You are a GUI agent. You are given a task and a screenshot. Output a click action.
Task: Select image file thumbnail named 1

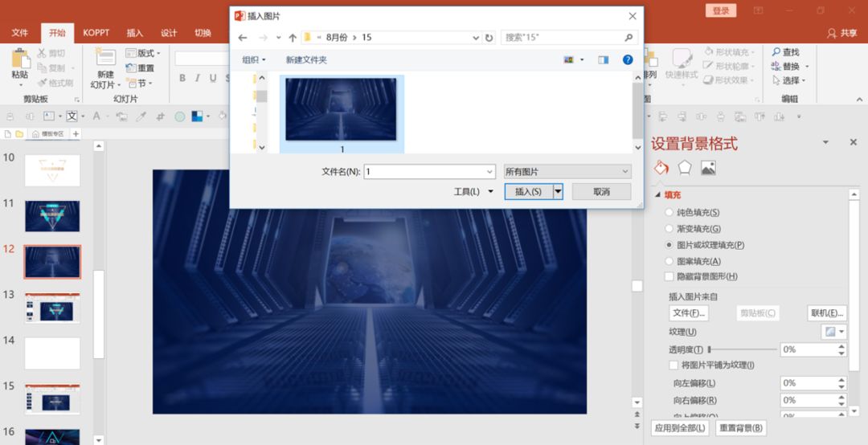point(342,115)
